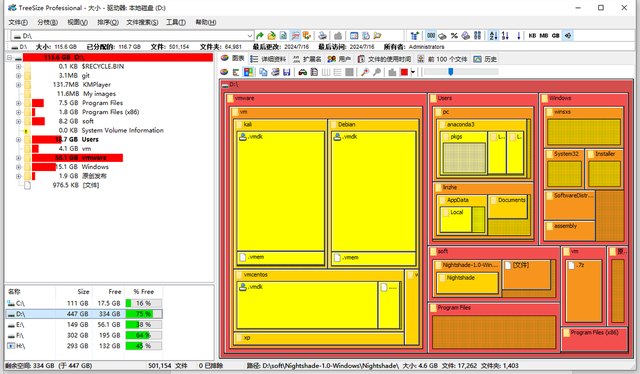Screen dimensions: 640x374
Task: Click the Nightshade tile in the treemap
Action: click(x=468, y=283)
